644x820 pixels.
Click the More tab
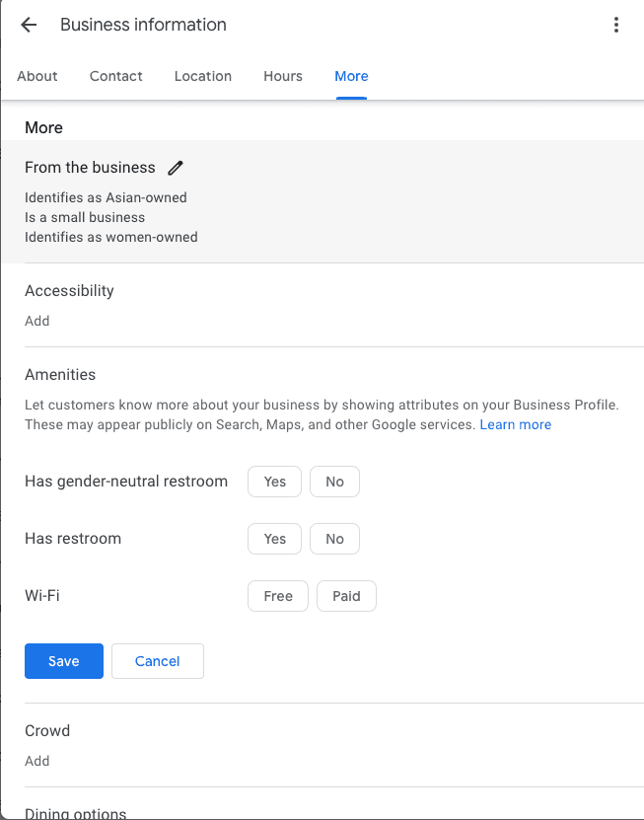pos(351,76)
